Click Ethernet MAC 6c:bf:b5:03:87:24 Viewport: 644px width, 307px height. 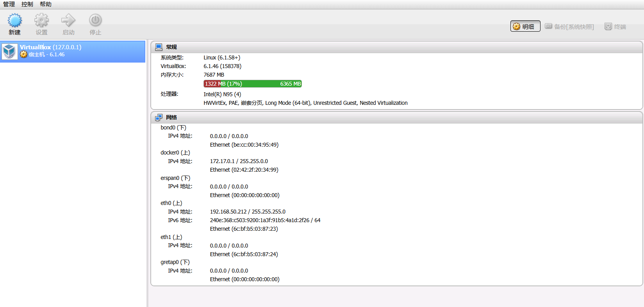click(x=244, y=254)
